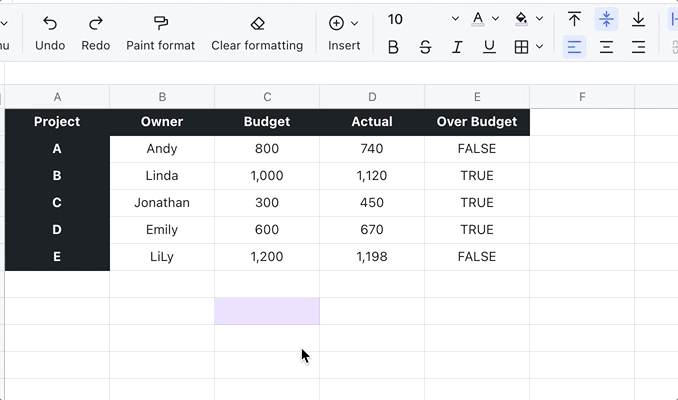Image resolution: width=678 pixels, height=400 pixels.
Task: Toggle italic formatting
Action: coord(457,47)
